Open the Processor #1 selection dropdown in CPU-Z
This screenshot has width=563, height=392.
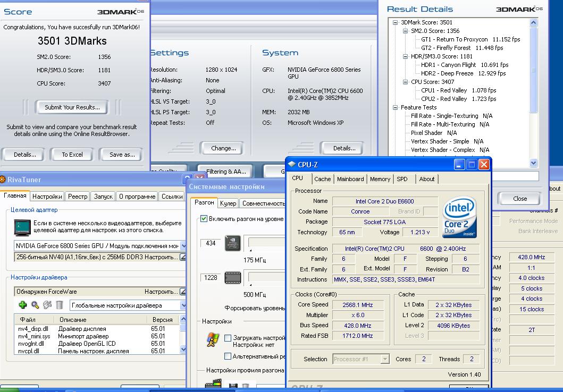pyautogui.click(x=385, y=359)
